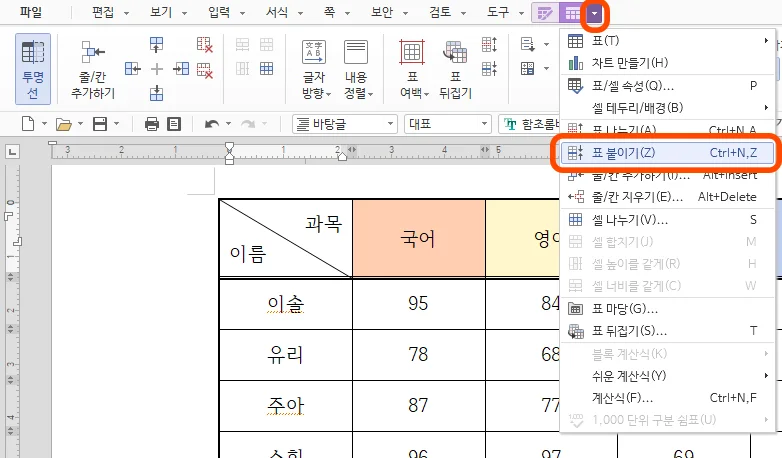Toggle the 투명 선 transparent lines button
The width and height of the screenshot is (782, 458).
[x=33, y=69]
